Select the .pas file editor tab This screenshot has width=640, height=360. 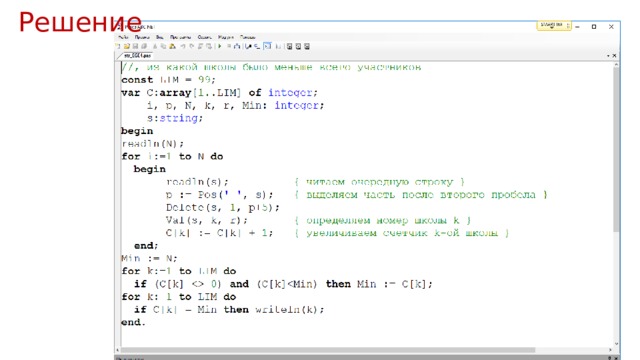click(138, 56)
